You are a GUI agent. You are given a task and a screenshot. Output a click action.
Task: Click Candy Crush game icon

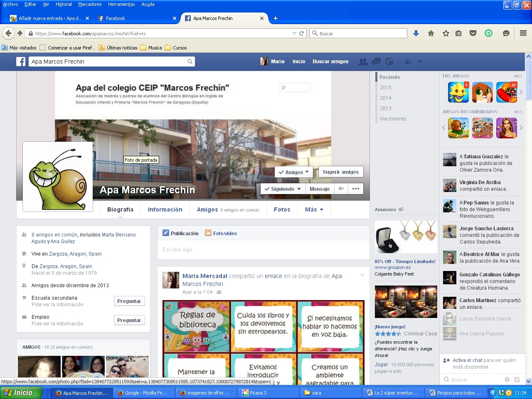tap(507, 92)
